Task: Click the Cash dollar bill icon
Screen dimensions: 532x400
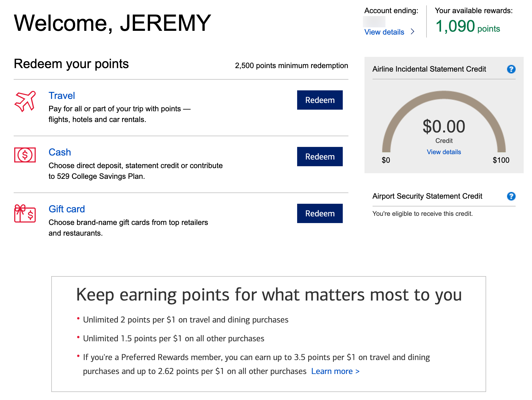Action: coord(25,155)
